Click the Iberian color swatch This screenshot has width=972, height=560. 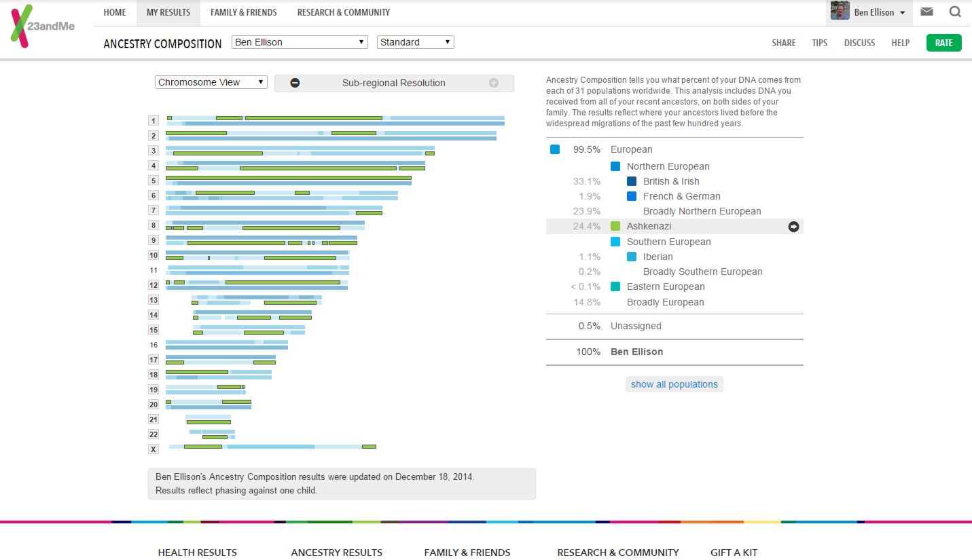pos(632,257)
